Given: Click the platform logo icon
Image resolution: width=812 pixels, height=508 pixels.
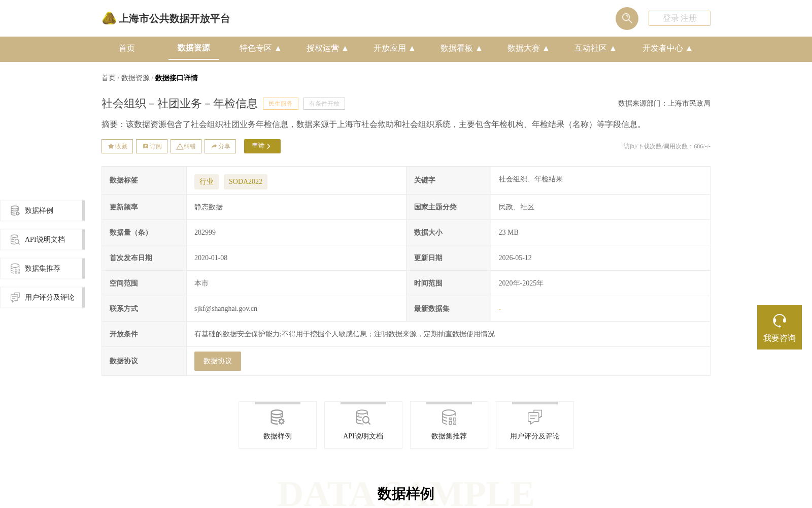Looking at the screenshot, I should pos(109,18).
